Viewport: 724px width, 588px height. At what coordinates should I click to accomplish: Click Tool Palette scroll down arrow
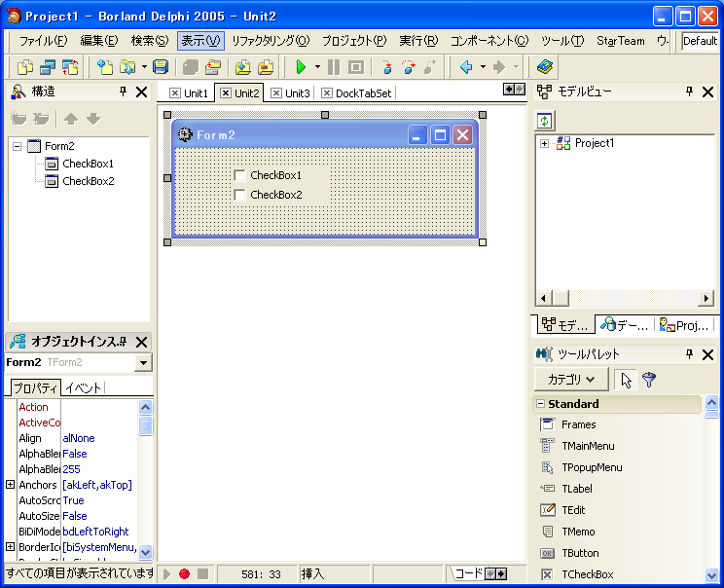711,575
